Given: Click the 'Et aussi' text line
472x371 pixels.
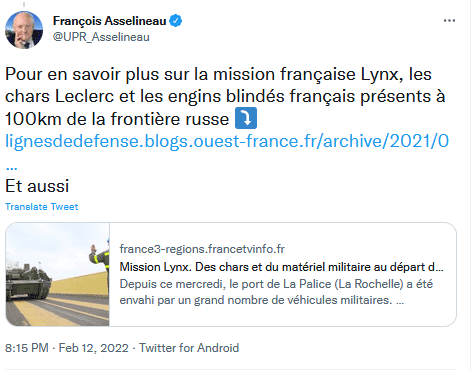Looking at the screenshot, I should point(37,186).
